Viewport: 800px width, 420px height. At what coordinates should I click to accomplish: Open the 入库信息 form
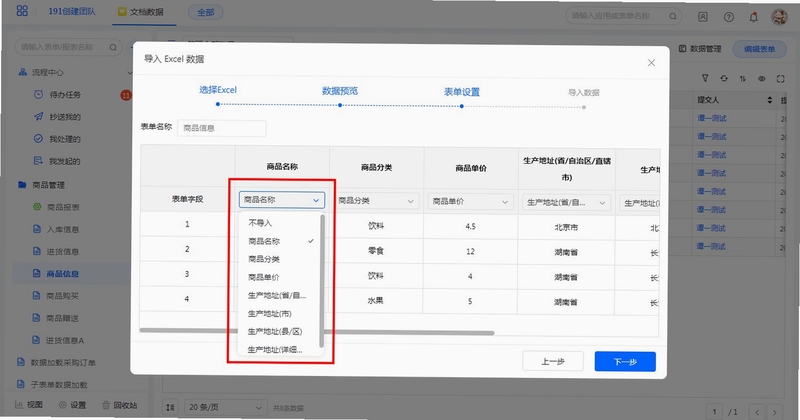[x=63, y=230]
